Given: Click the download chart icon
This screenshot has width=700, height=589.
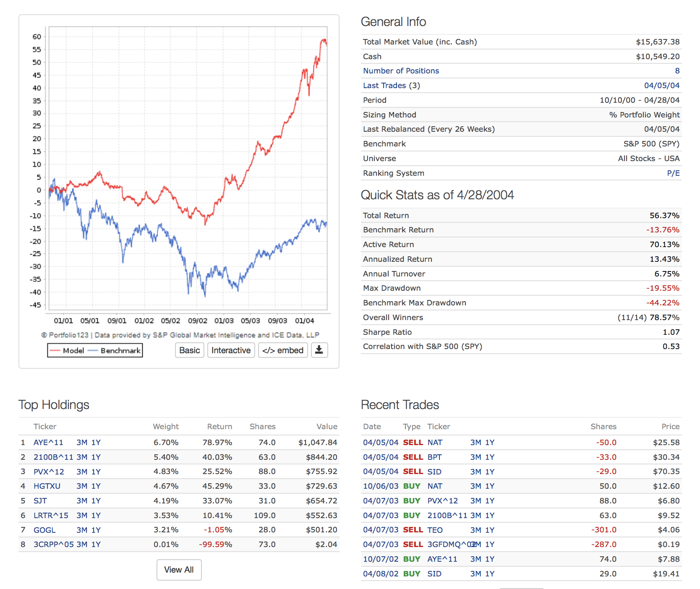Looking at the screenshot, I should 319,350.
